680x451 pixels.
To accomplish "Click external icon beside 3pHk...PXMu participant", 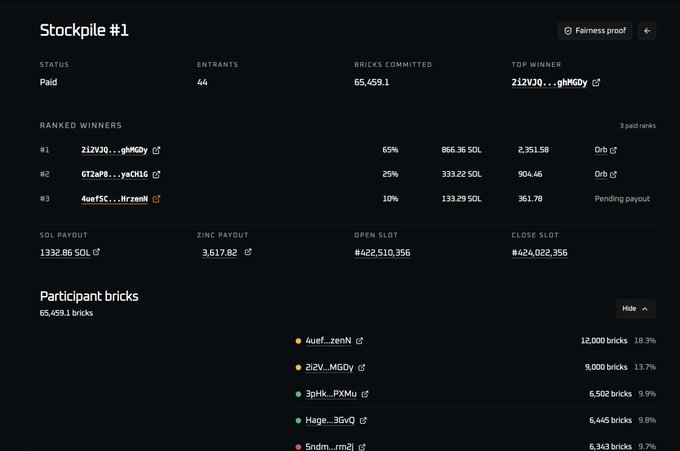I will pyautogui.click(x=365, y=394).
